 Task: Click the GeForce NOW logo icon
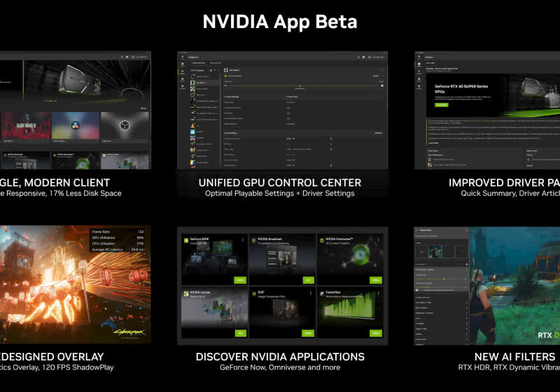186,240
